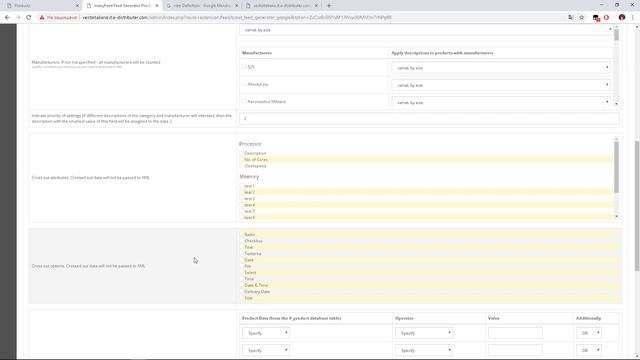Close the Google search tab
The height and width of the screenshot is (360, 640).
236,6
